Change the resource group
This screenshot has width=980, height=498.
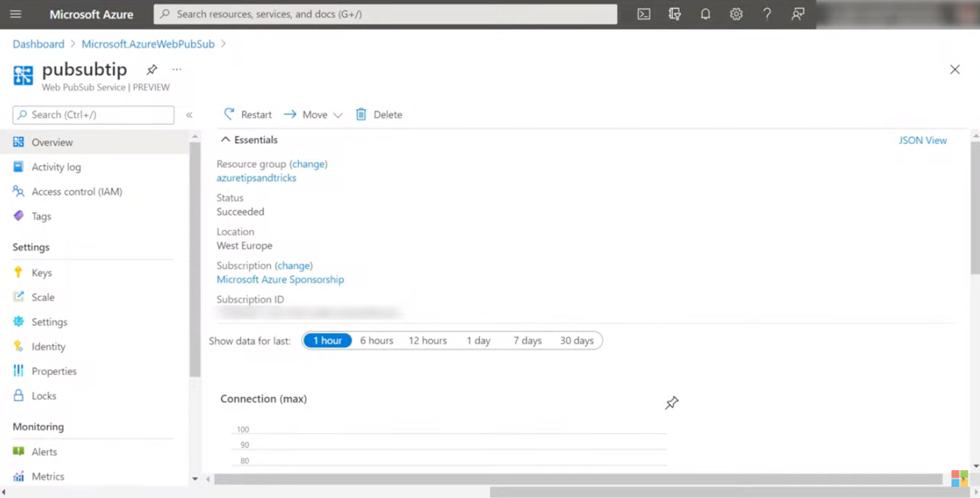[x=308, y=164]
